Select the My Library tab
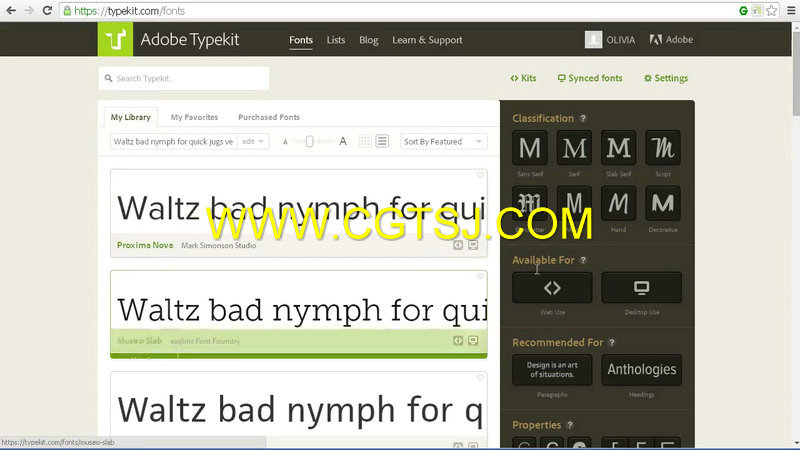Image resolution: width=800 pixels, height=450 pixels. click(131, 117)
